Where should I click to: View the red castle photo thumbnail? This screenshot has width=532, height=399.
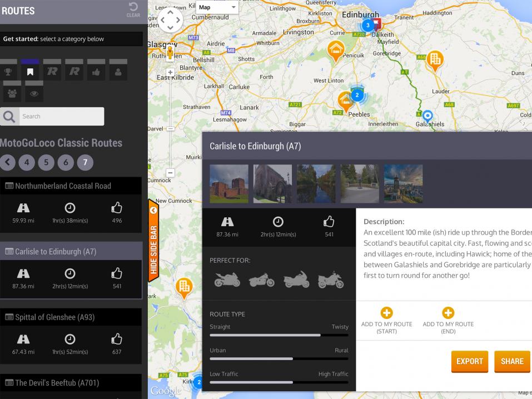pos(229,184)
